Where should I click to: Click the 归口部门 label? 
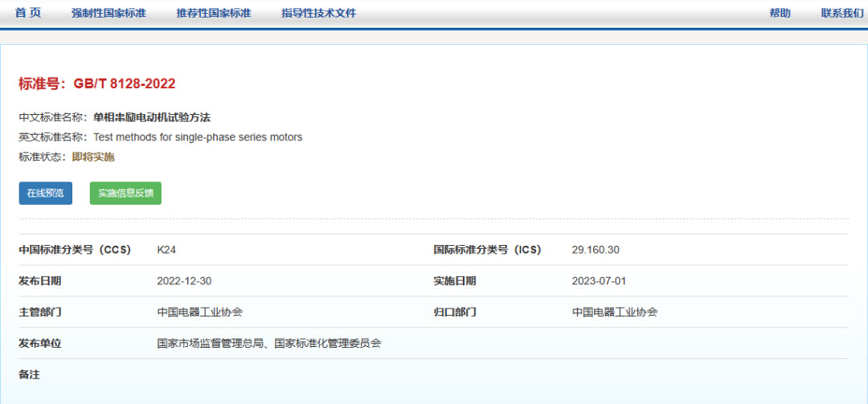pos(454,312)
